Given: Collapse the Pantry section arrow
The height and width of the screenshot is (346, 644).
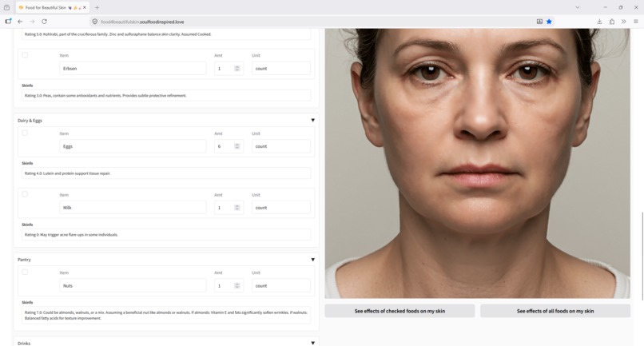Looking at the screenshot, I should click(313, 260).
